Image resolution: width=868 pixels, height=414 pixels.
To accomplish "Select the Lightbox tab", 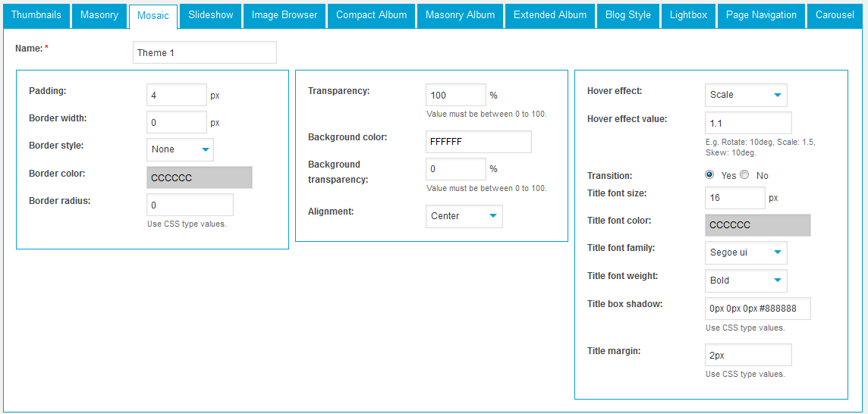I will tap(688, 15).
